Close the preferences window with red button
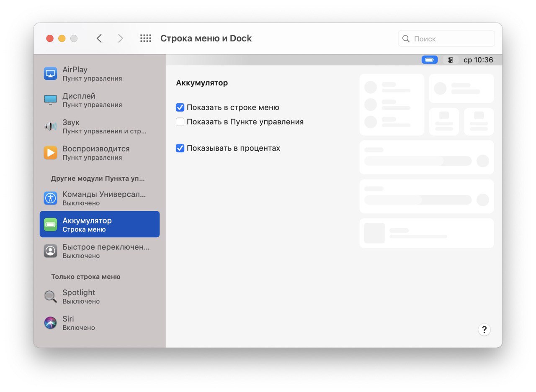Image resolution: width=536 pixels, height=392 pixels. [50, 38]
